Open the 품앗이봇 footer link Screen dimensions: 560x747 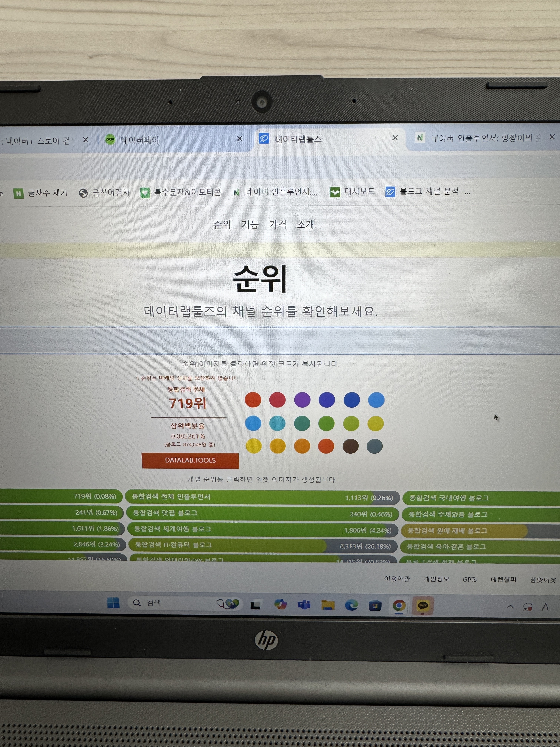pos(543,580)
